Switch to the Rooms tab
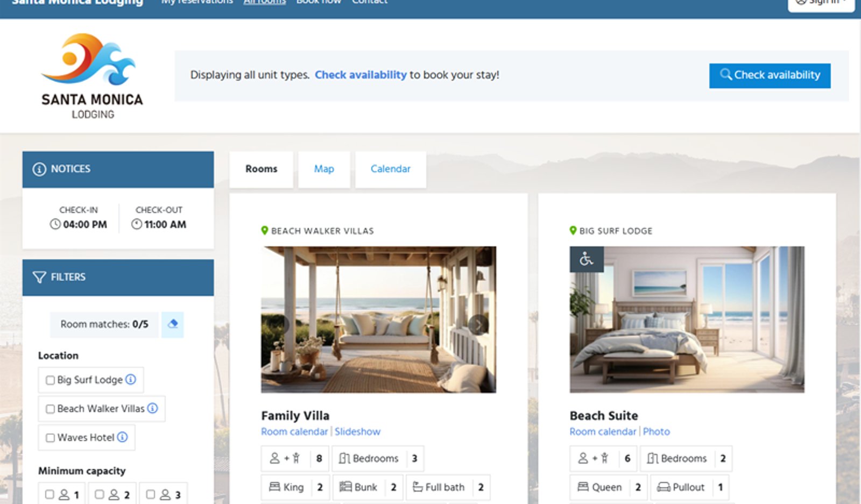Screen dimensions: 861x504 [x=262, y=169]
